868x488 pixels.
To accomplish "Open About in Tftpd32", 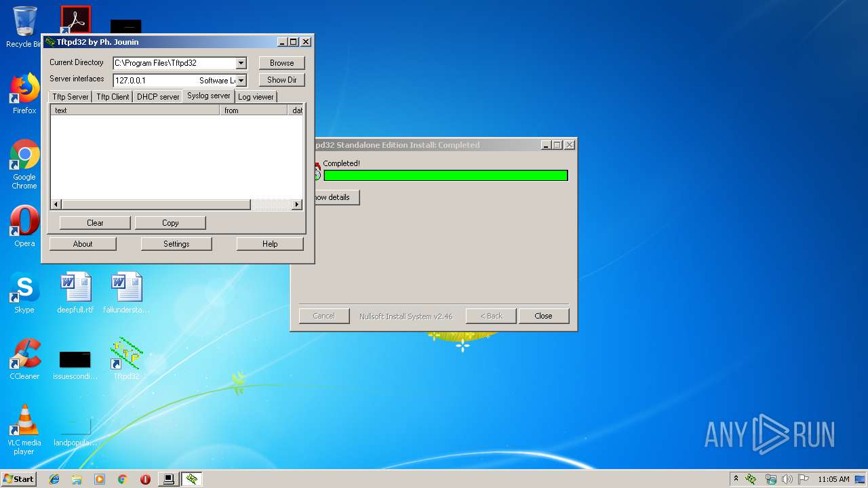I will tap(83, 244).
